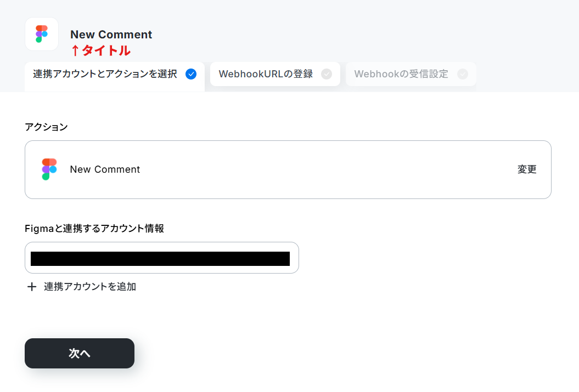Image resolution: width=579 pixels, height=392 pixels.
Task: Click the 次へ button
Action: tap(80, 353)
